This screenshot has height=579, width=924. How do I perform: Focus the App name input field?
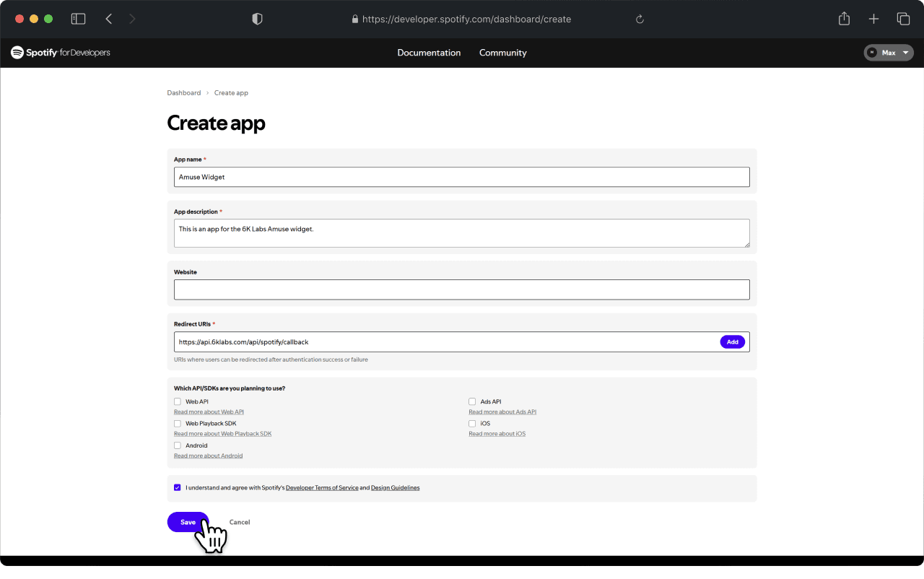click(x=462, y=177)
